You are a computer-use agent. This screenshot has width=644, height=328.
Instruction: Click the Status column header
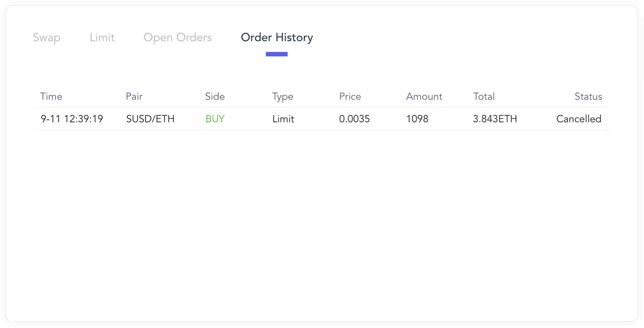pyautogui.click(x=588, y=97)
